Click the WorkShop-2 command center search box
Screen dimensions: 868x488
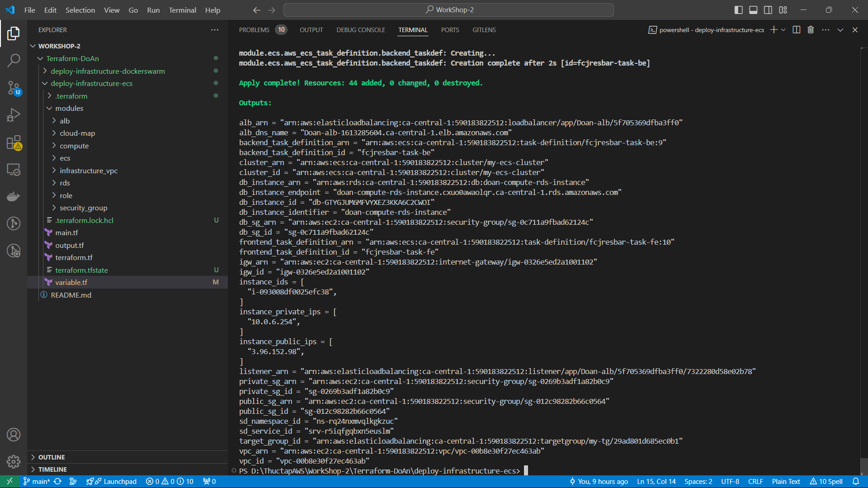[448, 10]
